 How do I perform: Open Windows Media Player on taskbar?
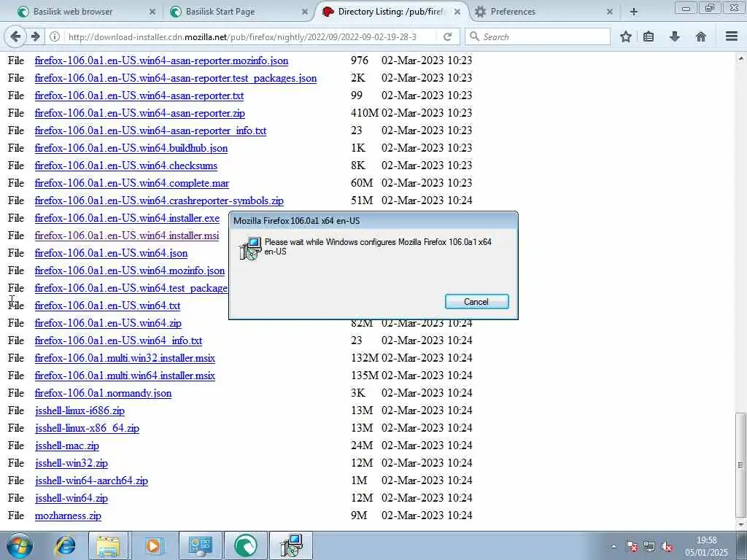[153, 545]
